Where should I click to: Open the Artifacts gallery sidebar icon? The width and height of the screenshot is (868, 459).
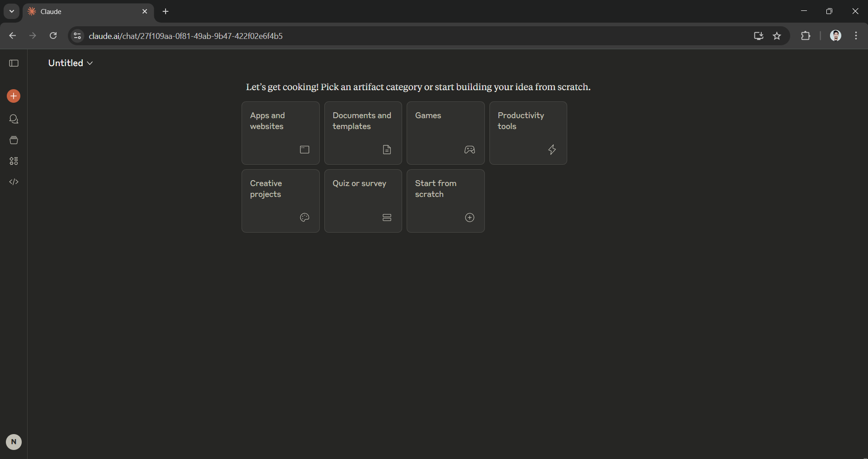pyautogui.click(x=14, y=161)
